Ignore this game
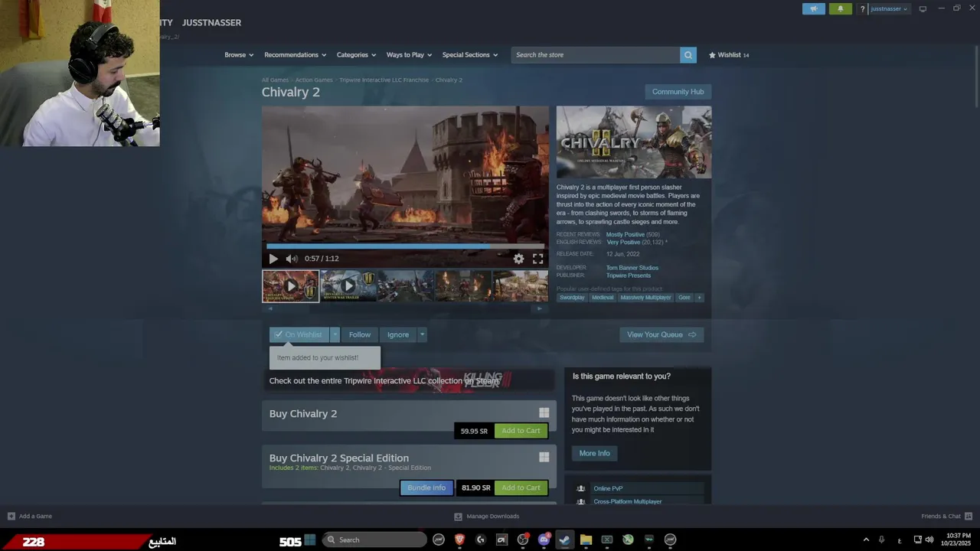980x551 pixels. point(398,334)
